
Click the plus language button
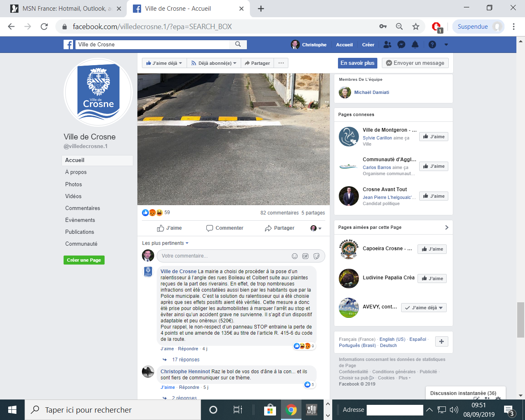coord(441,342)
